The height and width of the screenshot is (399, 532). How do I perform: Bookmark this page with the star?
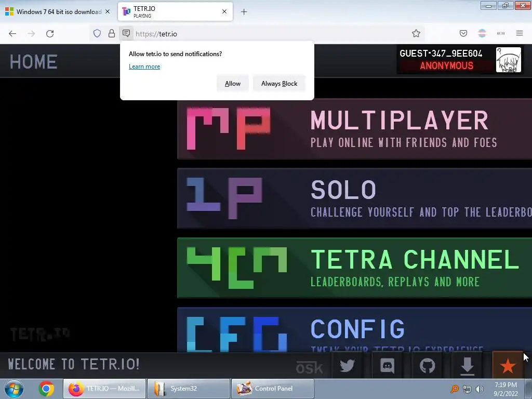point(416,33)
